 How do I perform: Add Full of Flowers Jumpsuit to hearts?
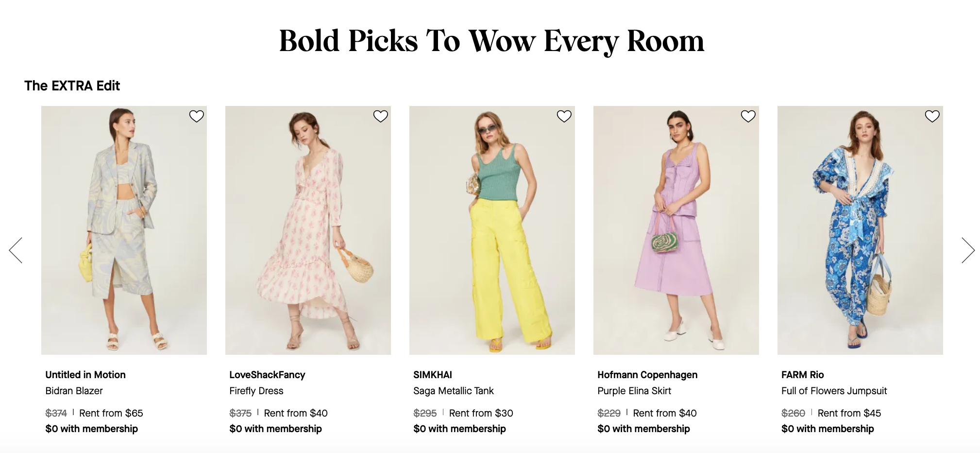(x=932, y=116)
